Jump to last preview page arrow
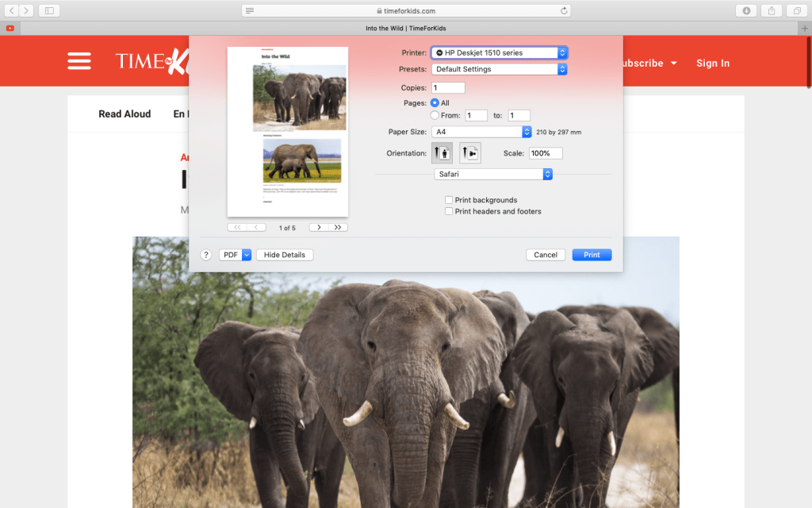Image resolution: width=812 pixels, height=508 pixels. click(338, 228)
